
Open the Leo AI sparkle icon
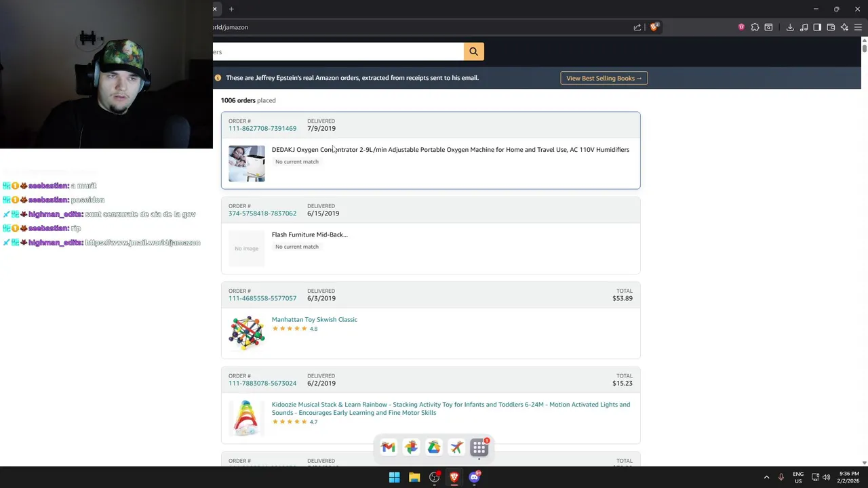(x=844, y=27)
